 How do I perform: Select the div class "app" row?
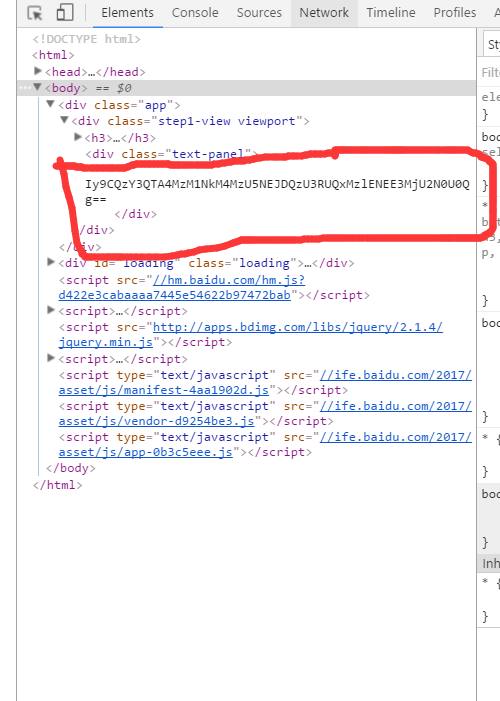tap(119, 105)
